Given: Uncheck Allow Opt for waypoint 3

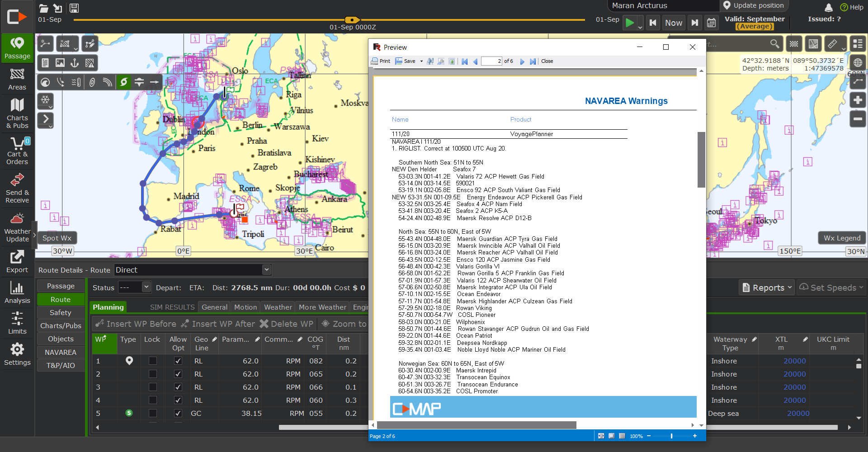Looking at the screenshot, I should pyautogui.click(x=178, y=387).
